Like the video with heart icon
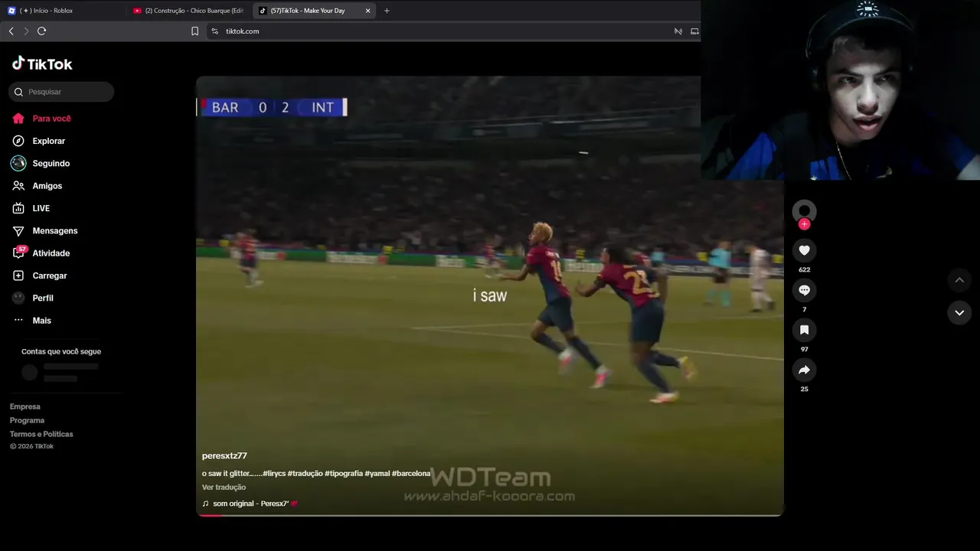The height and width of the screenshot is (551, 980). click(x=804, y=250)
